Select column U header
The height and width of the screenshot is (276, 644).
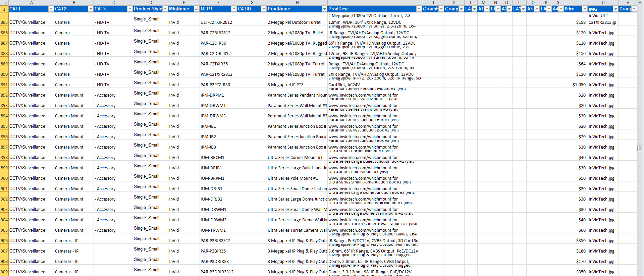tap(603, 3)
